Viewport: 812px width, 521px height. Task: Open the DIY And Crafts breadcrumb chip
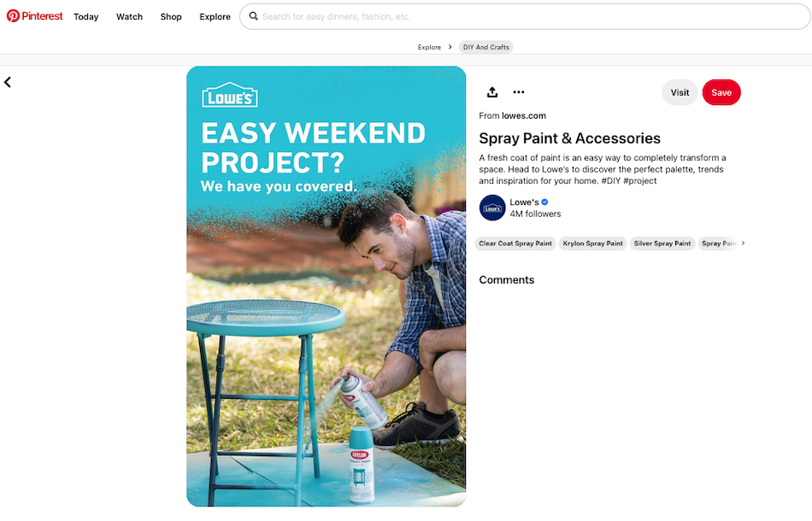coord(485,47)
